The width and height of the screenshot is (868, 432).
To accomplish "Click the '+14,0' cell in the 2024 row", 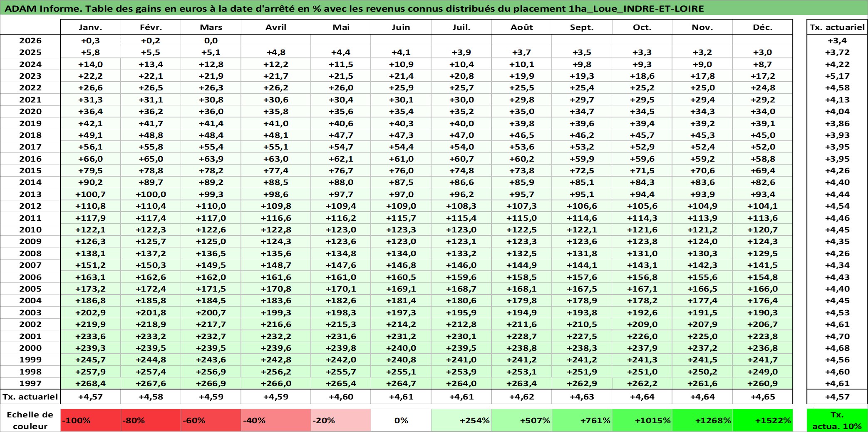I will pos(90,64).
